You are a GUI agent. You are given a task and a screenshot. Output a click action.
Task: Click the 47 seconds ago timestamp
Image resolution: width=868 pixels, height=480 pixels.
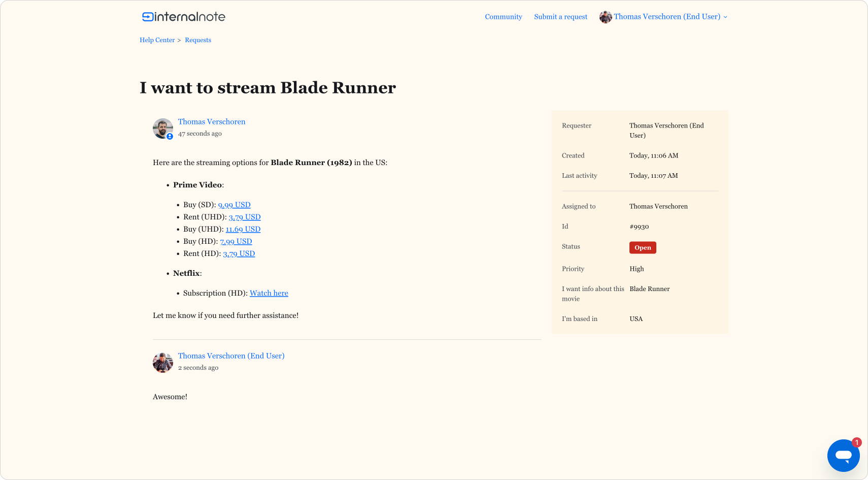click(200, 134)
